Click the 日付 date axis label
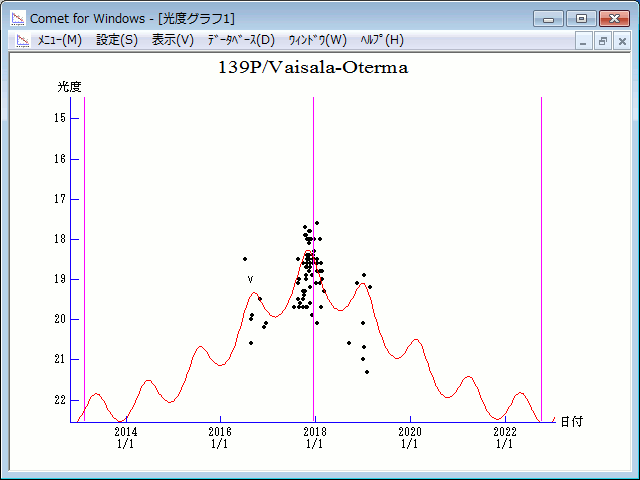The height and width of the screenshot is (480, 640). coord(571,422)
